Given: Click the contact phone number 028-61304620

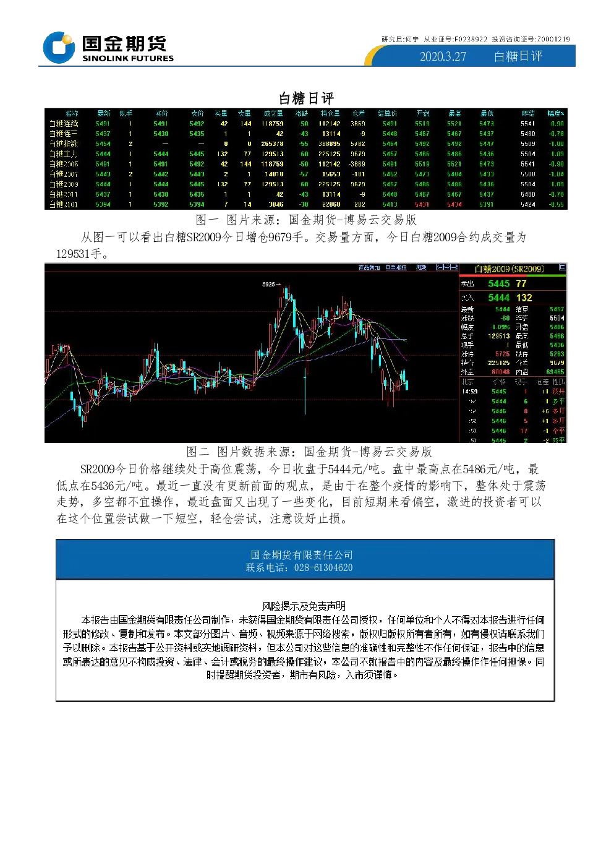Looking at the screenshot, I should [323, 568].
